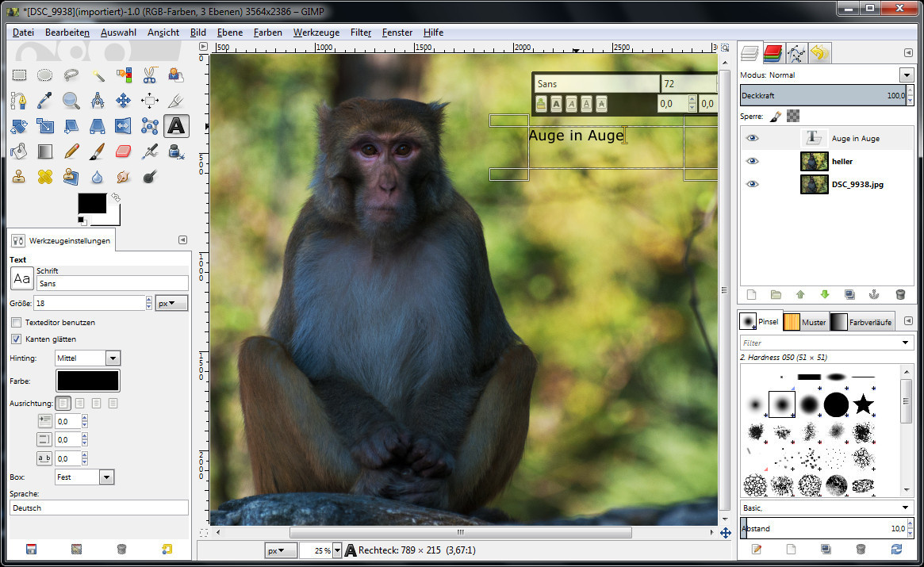The image size is (924, 567).
Task: Choose the Zoom magnifier tool
Action: pos(71,101)
